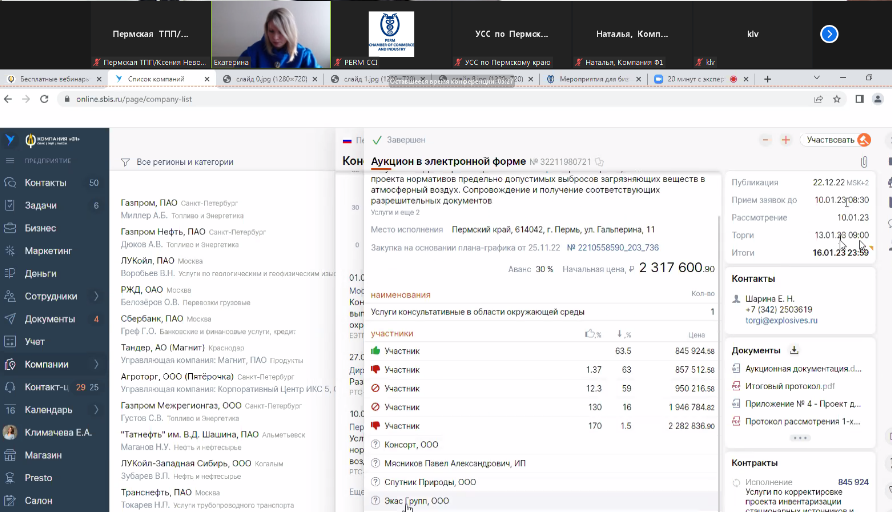Image resolution: width=892 pixels, height=512 pixels.
Task: Open Контакты in the left sidebar
Action: coord(45,183)
